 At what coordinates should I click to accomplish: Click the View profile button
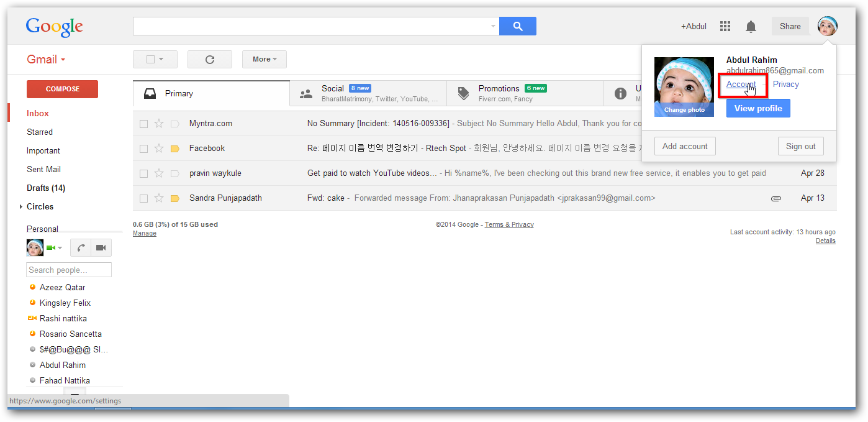pyautogui.click(x=758, y=108)
